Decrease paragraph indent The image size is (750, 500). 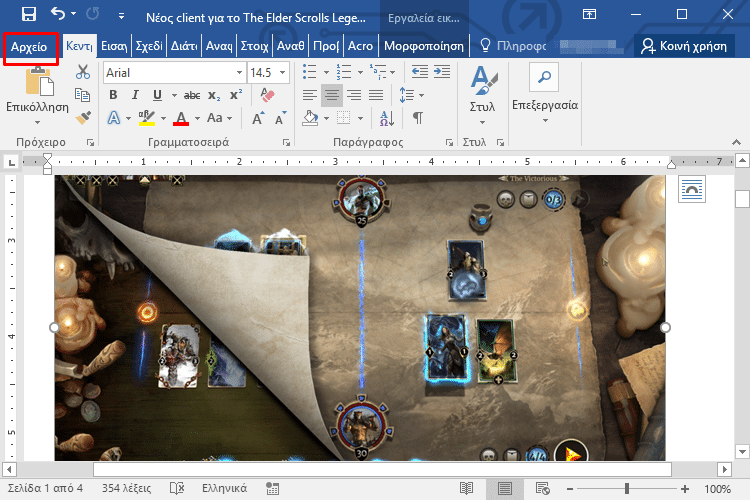419,72
